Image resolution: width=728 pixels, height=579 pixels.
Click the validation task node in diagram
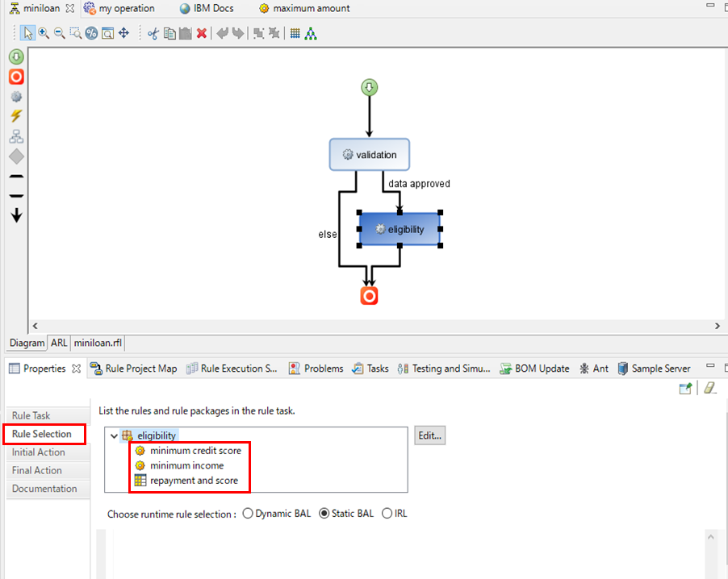click(370, 155)
